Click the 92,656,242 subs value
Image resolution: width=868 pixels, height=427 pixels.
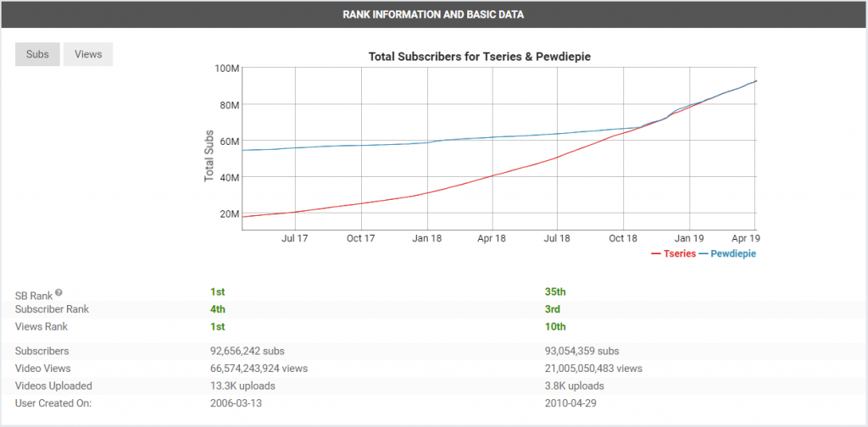[248, 352]
